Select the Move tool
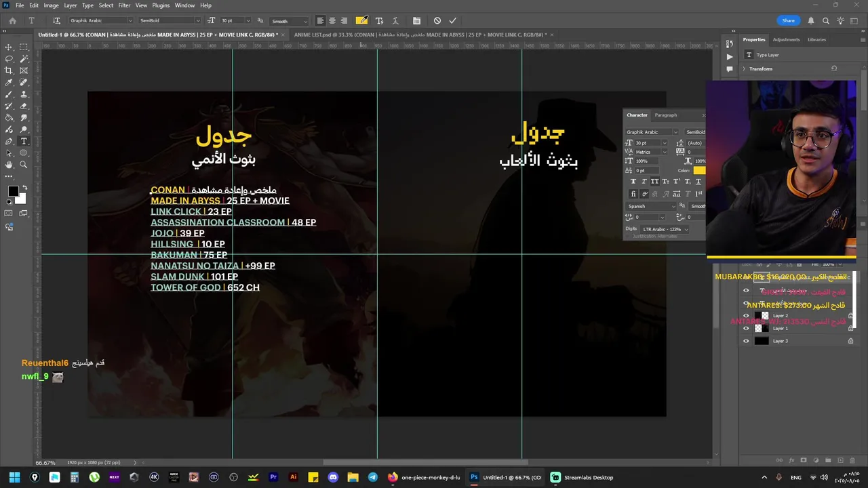868x488 pixels. [x=9, y=47]
